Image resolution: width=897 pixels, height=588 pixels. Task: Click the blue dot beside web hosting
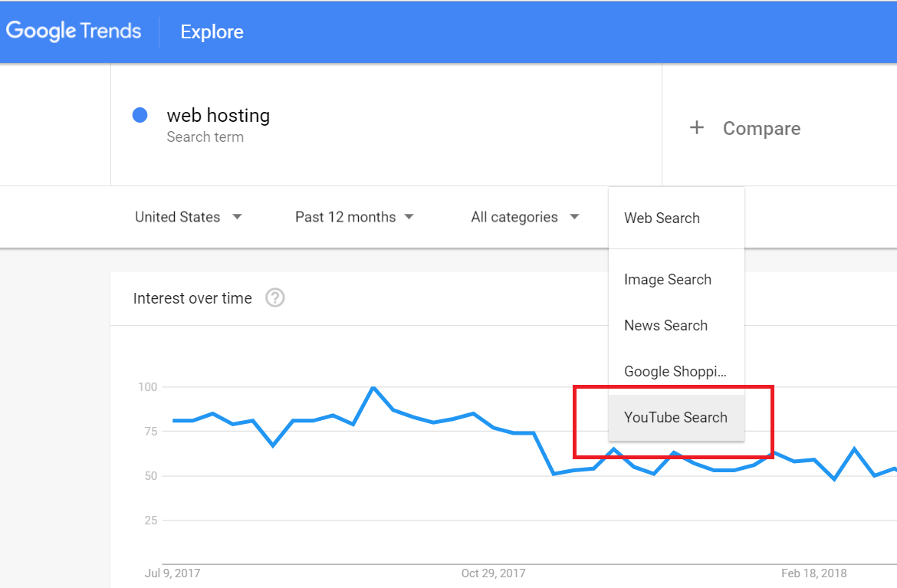coord(140,116)
